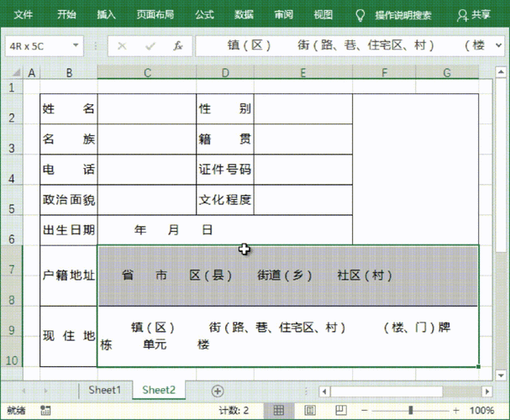
Task: Click the 共享 share button
Action: click(x=474, y=15)
